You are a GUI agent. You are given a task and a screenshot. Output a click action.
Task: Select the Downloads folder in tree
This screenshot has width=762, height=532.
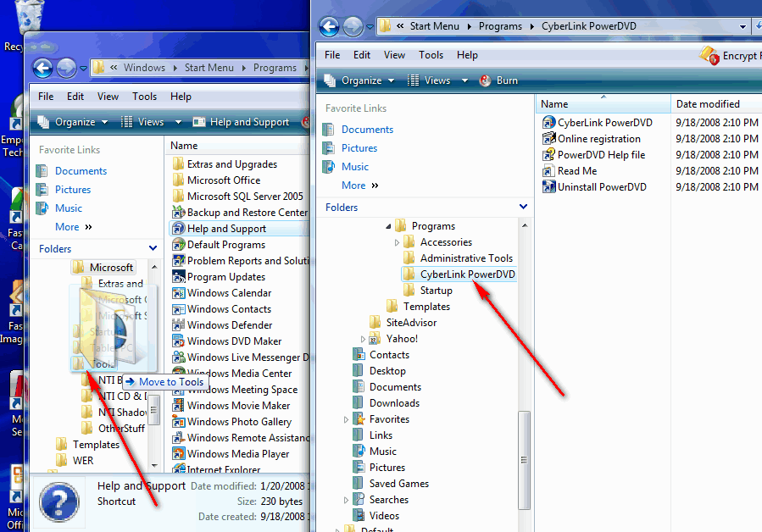pyautogui.click(x=394, y=402)
